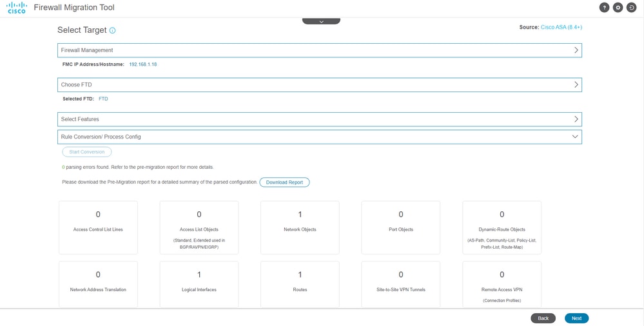Click the logout icon in header

point(631,8)
